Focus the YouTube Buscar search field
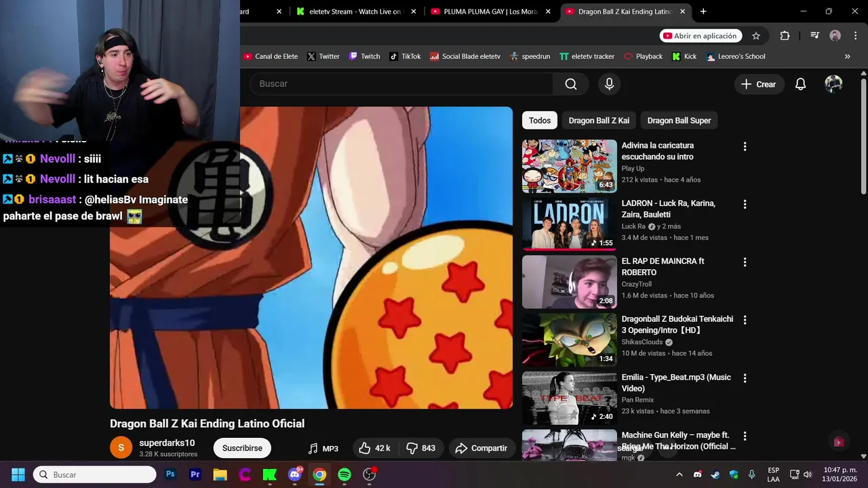Screen dimensions: 868x488 click(x=401, y=84)
